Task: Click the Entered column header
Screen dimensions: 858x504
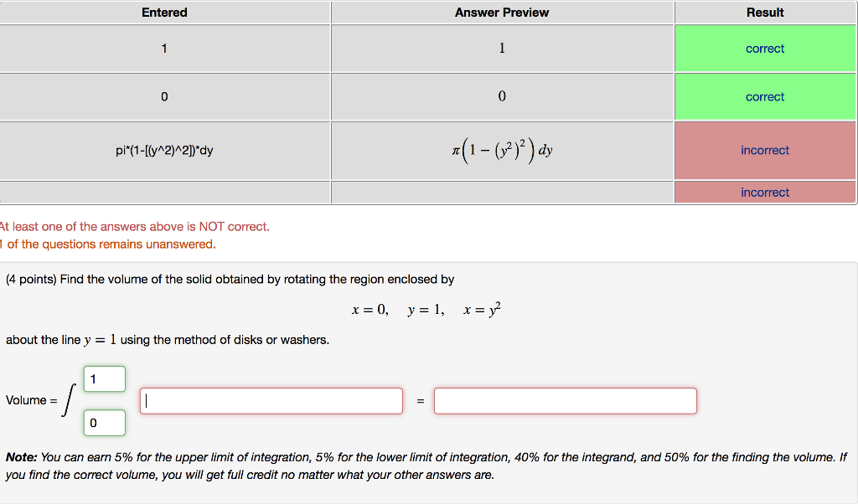Action: pyautogui.click(x=164, y=12)
